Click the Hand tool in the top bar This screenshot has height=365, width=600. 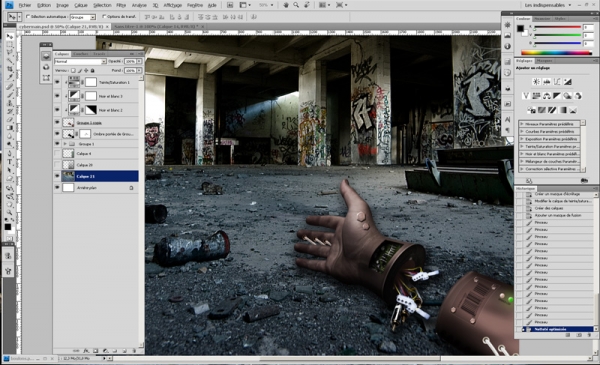tap(286, 5)
